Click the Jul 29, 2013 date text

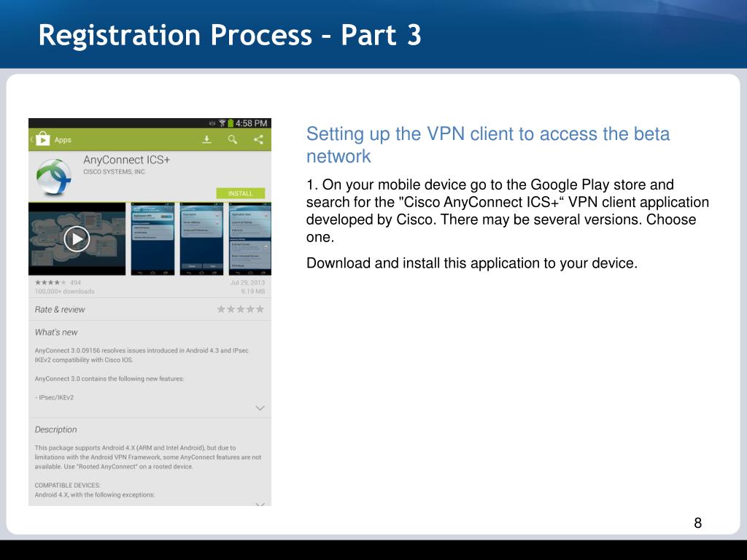(x=247, y=282)
